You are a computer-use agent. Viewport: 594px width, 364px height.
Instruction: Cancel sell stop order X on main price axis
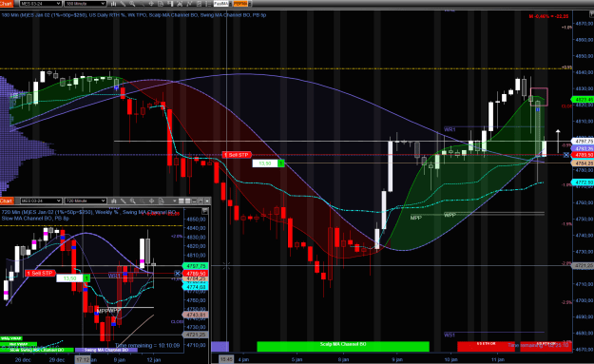pos(566,155)
